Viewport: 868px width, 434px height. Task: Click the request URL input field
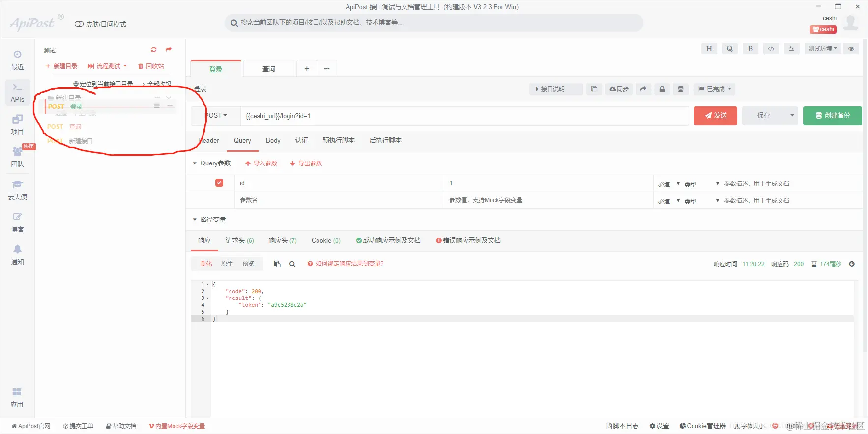point(464,116)
